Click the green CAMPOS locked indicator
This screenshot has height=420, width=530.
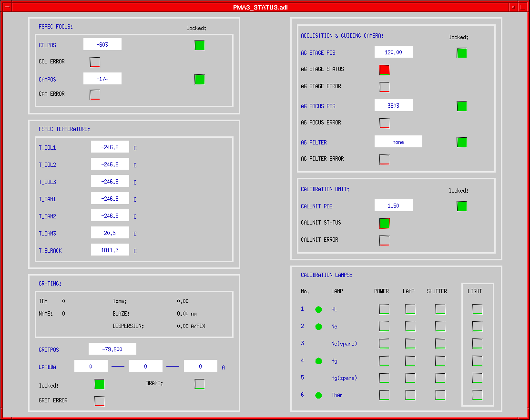199,80
